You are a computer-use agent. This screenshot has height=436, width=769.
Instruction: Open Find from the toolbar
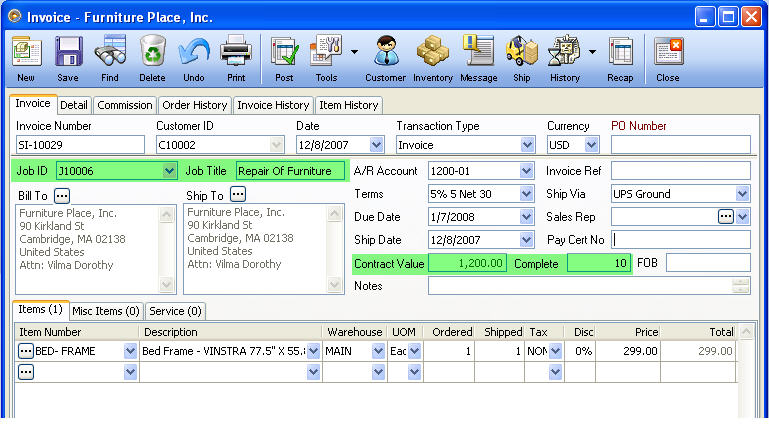110,53
